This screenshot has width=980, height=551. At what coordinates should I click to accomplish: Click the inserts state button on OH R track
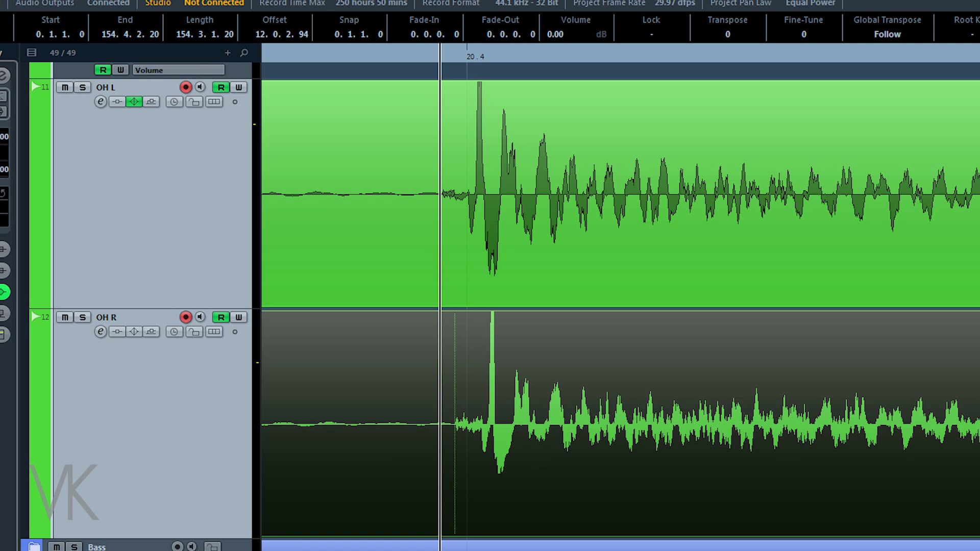pos(117,332)
